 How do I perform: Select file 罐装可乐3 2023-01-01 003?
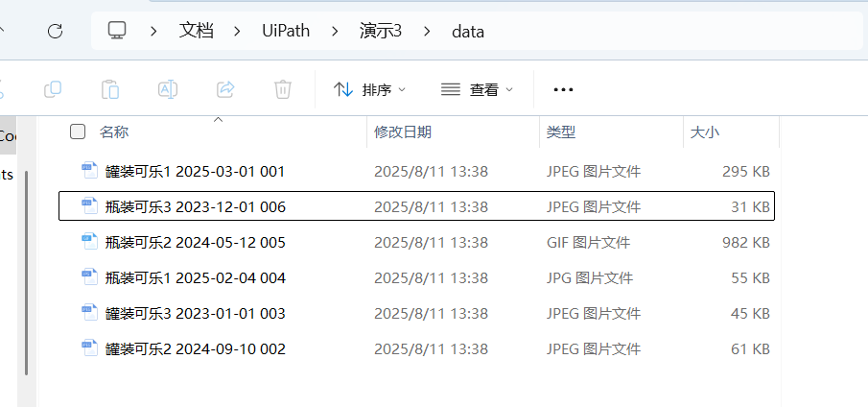point(416,314)
